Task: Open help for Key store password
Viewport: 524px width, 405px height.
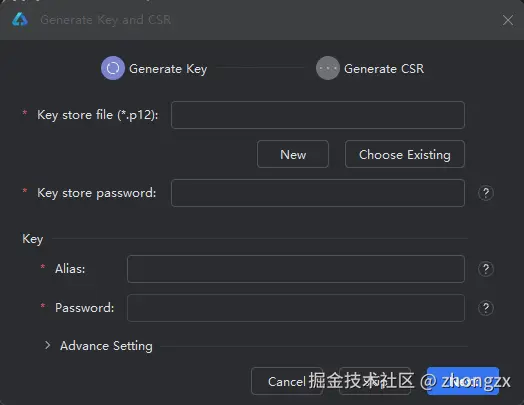Action: 486,193
